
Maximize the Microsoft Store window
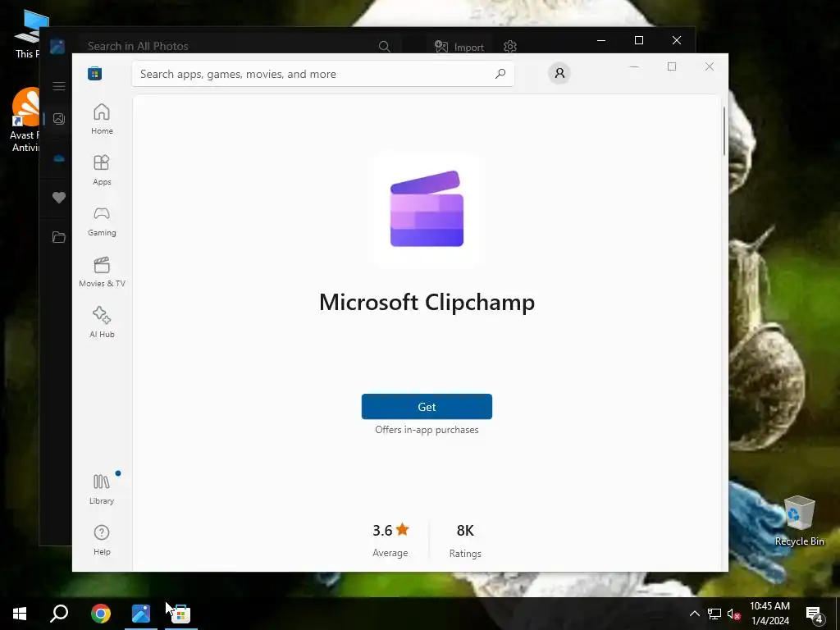coord(672,66)
